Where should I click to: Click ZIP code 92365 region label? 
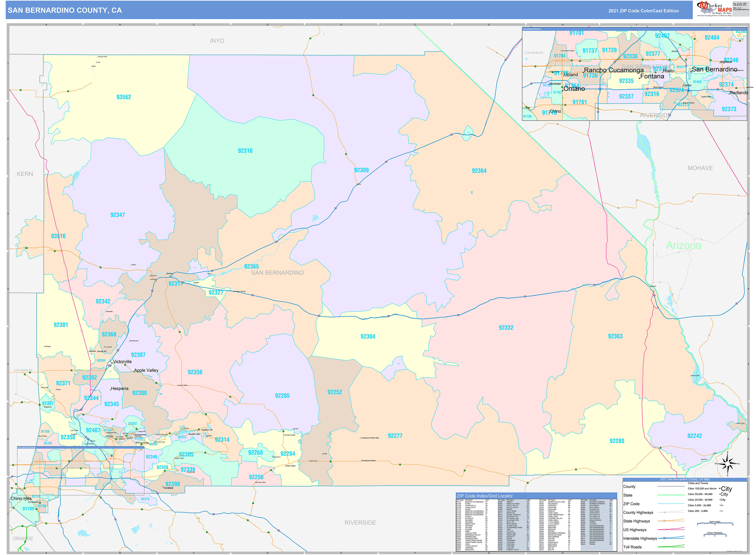coord(251,266)
